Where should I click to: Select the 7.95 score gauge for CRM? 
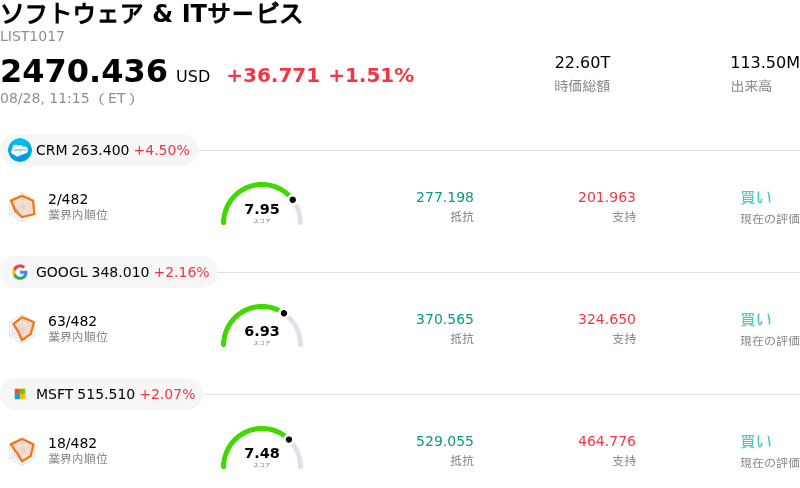point(262,204)
